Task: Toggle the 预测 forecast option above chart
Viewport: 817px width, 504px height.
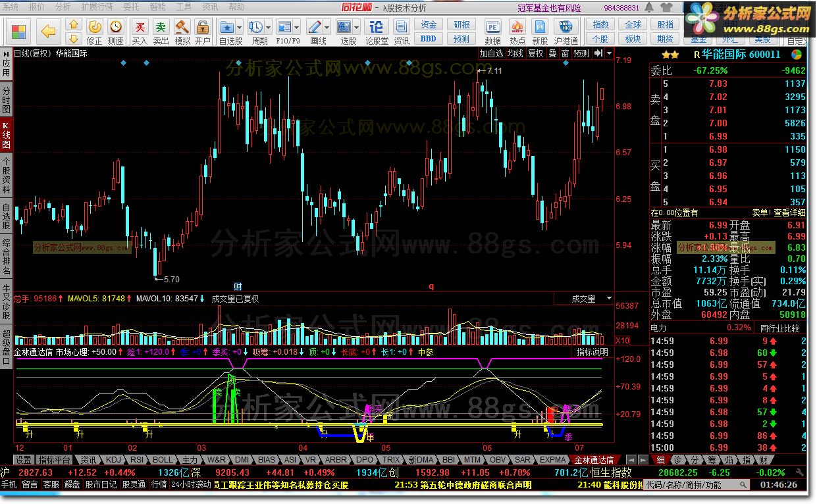Action: (581, 53)
